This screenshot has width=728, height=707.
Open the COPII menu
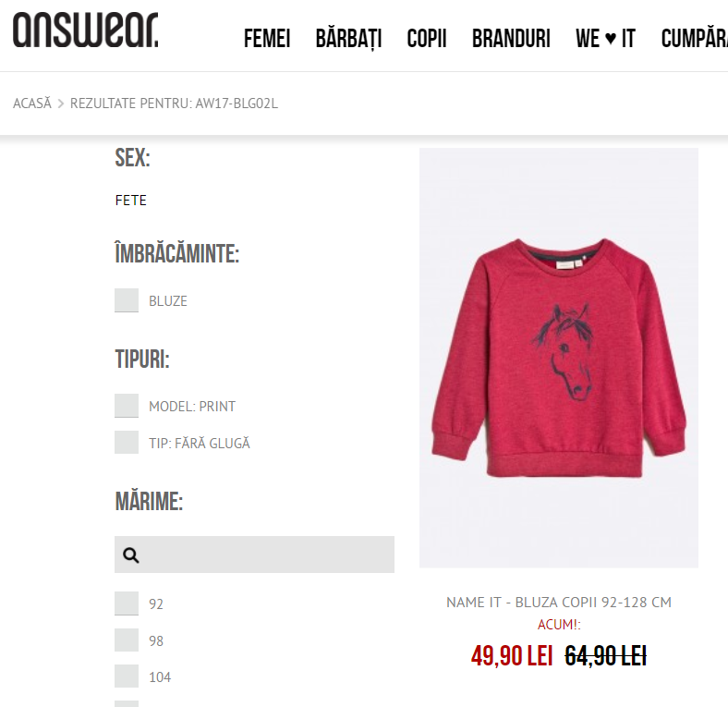coord(427,39)
